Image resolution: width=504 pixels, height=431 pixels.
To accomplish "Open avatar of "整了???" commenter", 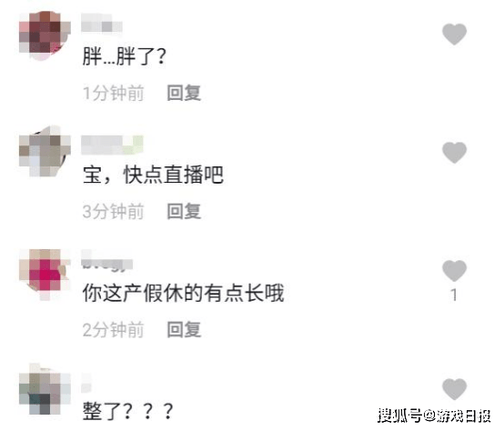I will [45, 389].
